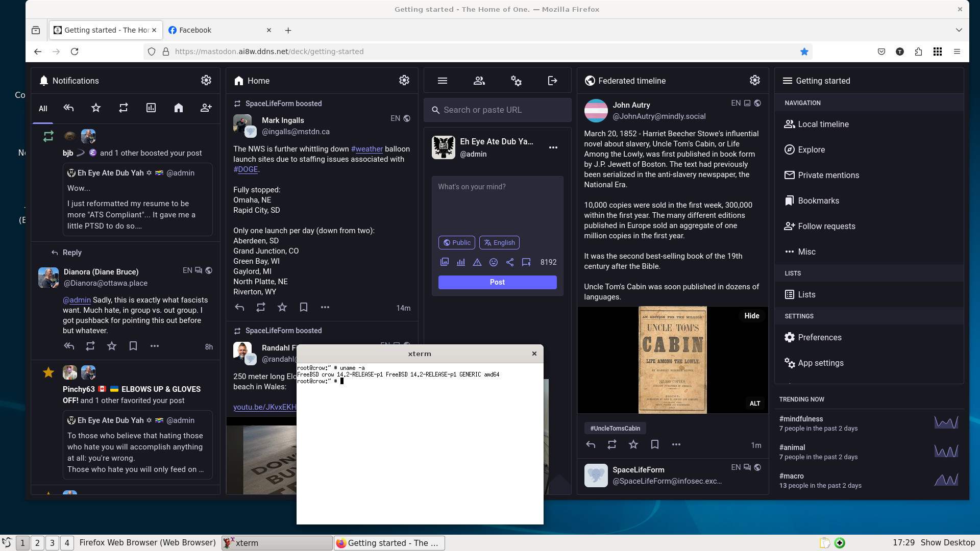Click Show Desktop in the taskbar
The height and width of the screenshot is (551, 980).
[947, 543]
